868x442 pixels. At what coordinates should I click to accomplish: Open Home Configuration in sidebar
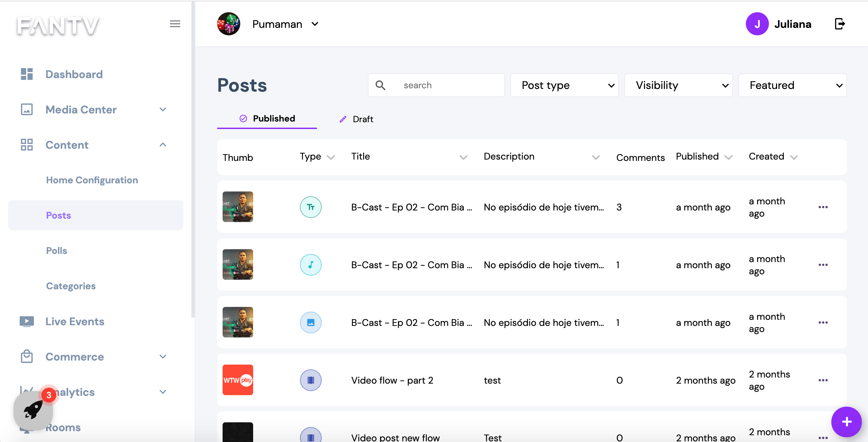point(92,180)
